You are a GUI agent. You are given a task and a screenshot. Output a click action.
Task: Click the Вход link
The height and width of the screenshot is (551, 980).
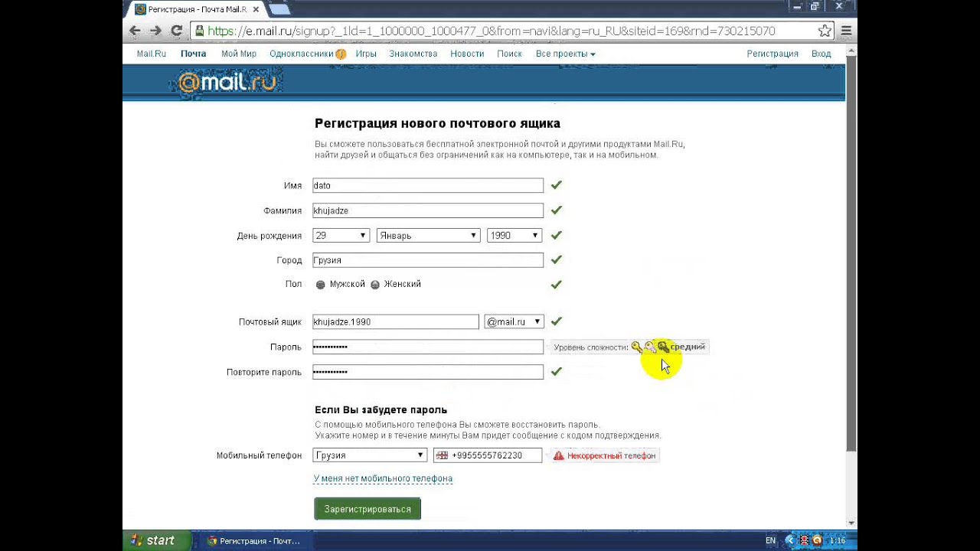tap(821, 54)
